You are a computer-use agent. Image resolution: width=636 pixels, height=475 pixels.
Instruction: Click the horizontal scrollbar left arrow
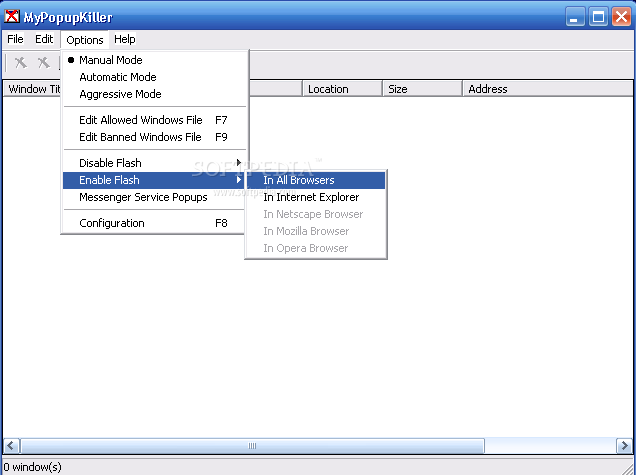click(11, 446)
